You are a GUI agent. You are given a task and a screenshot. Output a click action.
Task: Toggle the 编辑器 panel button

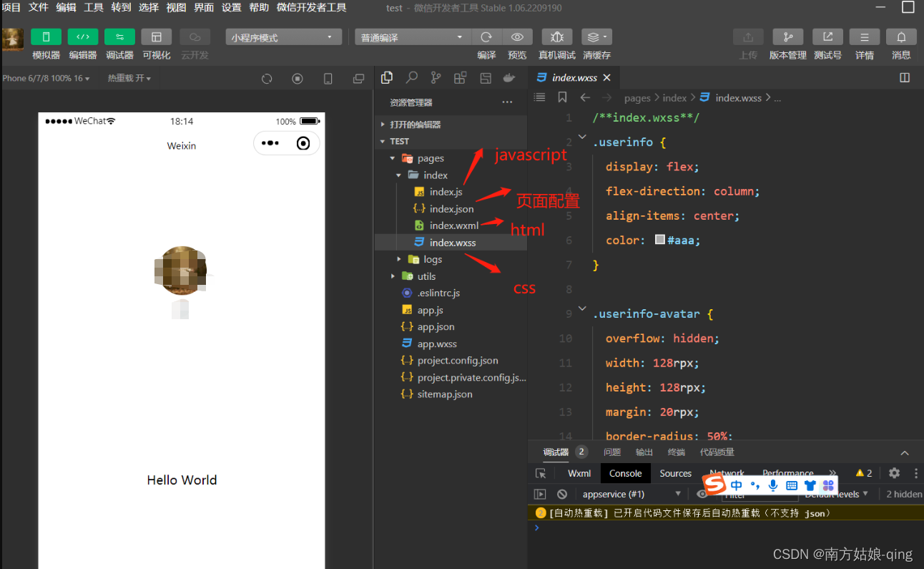pos(83,37)
